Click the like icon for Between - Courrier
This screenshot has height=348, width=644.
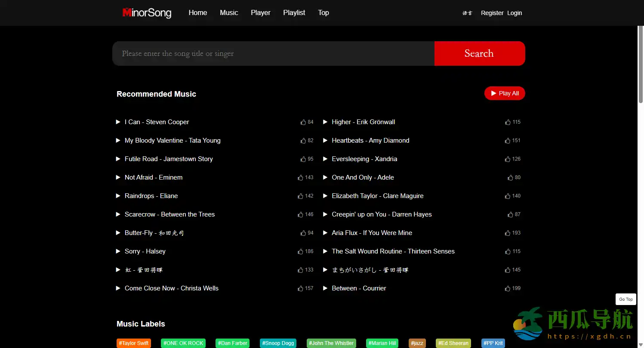[508, 288]
